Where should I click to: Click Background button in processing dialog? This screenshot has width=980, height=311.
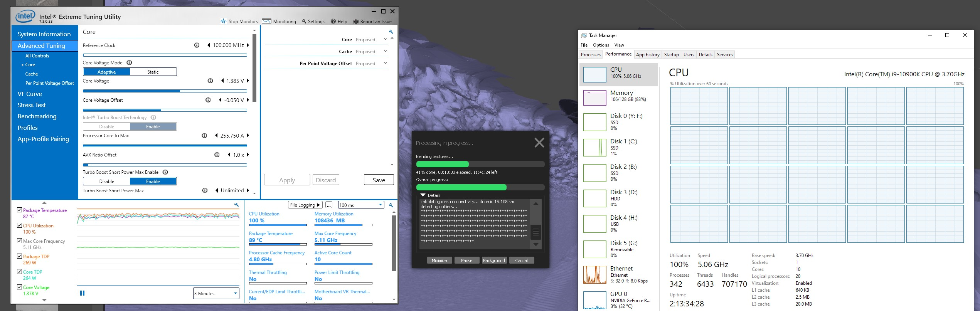(x=494, y=261)
